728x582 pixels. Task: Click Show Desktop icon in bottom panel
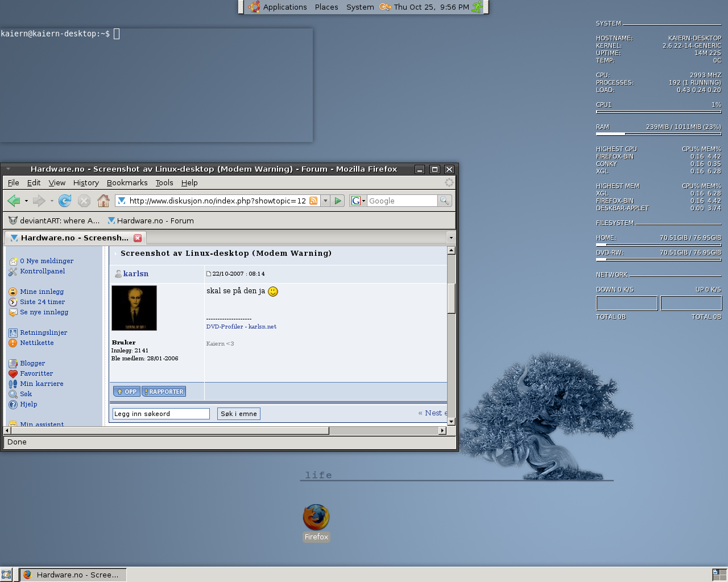(6, 575)
